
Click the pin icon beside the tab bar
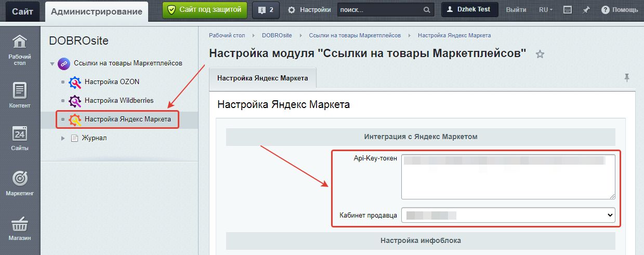click(627, 77)
